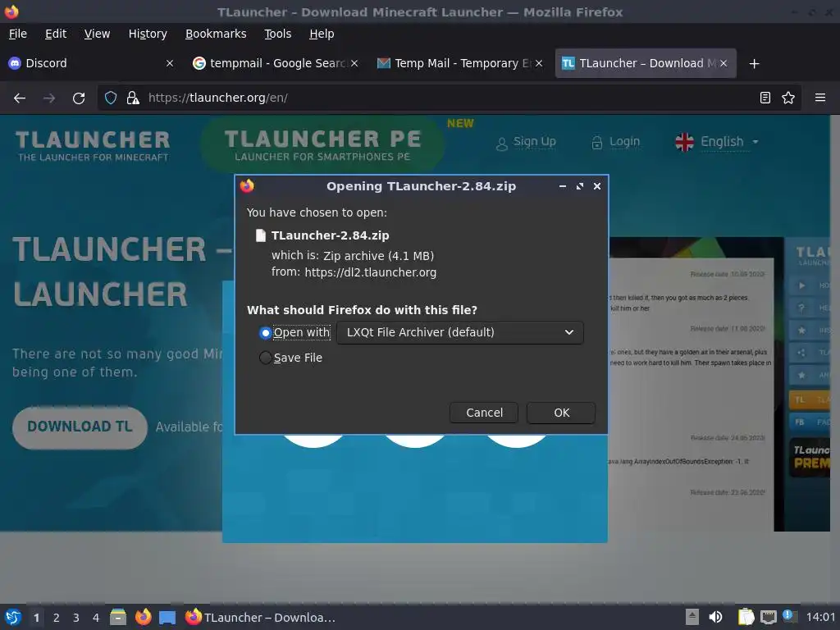
Task: Expand the LXQt File Archiver application dropdown
Action: (x=459, y=332)
